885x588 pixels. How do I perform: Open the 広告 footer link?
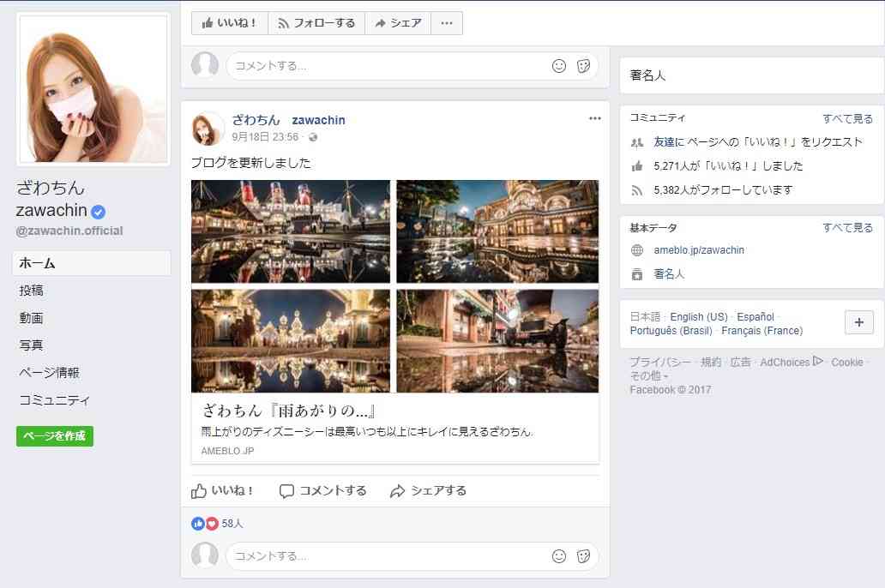741,363
